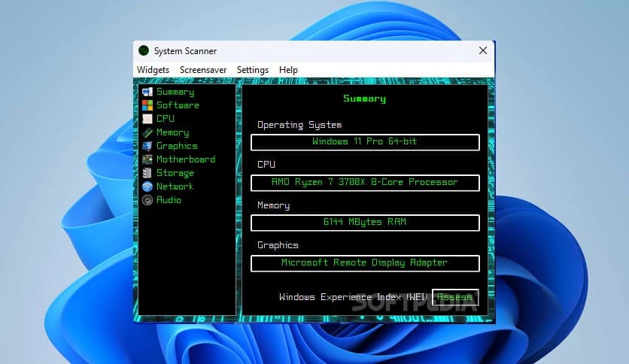The height and width of the screenshot is (364, 629).
Task: Click the Summary heading in main panel
Action: [365, 99]
